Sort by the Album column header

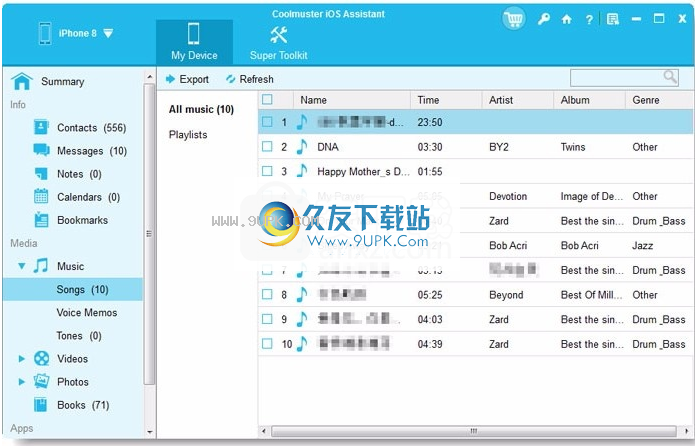(590, 100)
